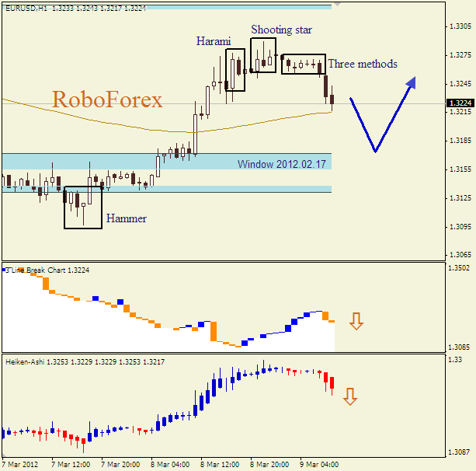Select the Harami pattern rectangle box
Viewport: 476px width, 471px height.
coord(235,70)
